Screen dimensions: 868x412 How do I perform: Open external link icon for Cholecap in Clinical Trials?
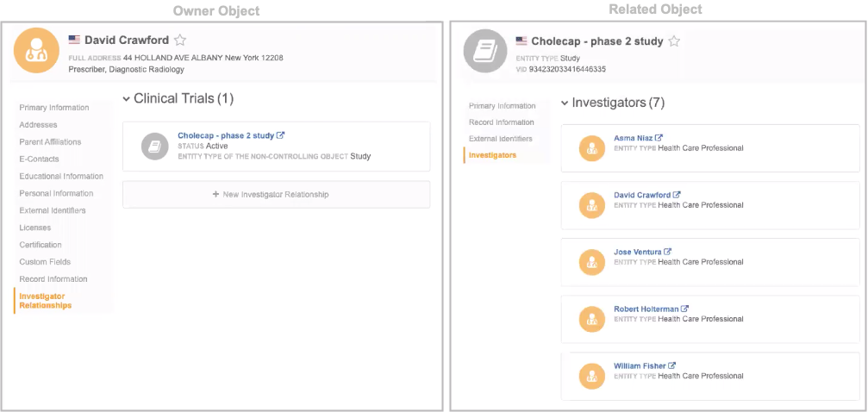click(x=281, y=135)
